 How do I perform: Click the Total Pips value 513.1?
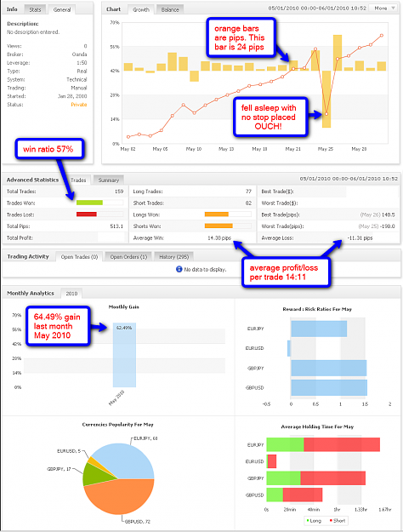[x=116, y=226]
